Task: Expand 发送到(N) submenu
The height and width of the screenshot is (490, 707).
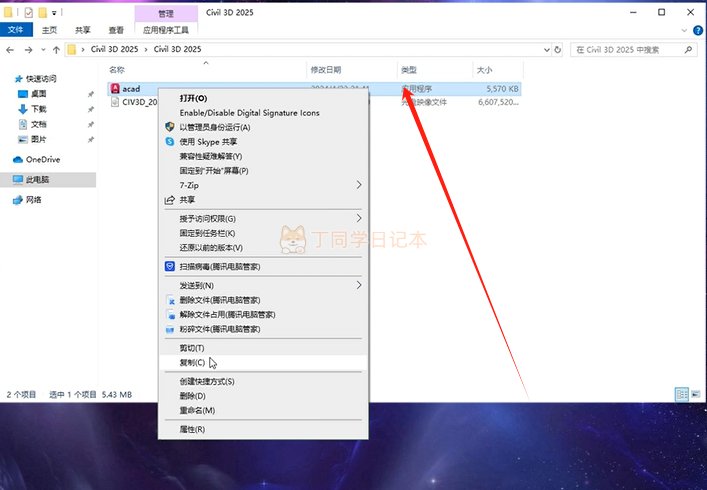Action: (359, 285)
